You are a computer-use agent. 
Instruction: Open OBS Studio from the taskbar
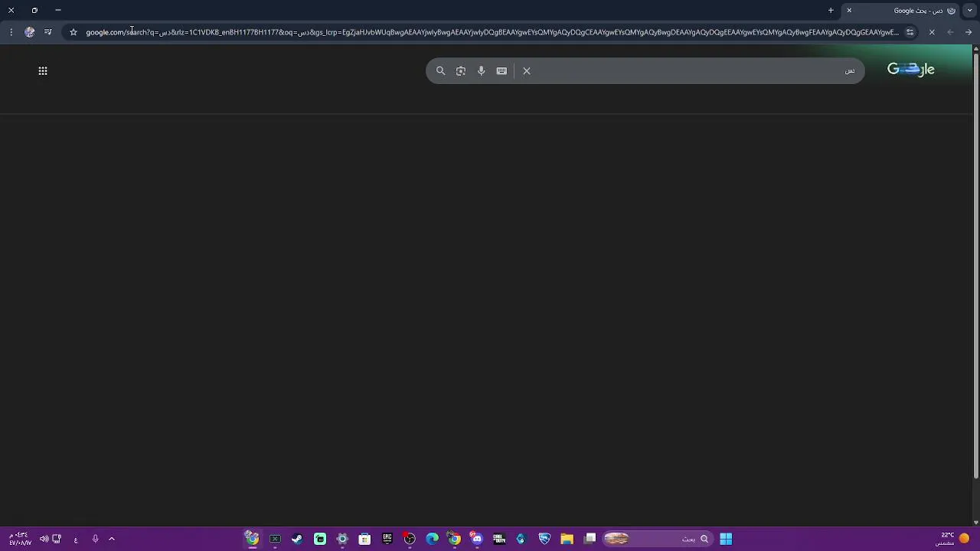(x=410, y=539)
